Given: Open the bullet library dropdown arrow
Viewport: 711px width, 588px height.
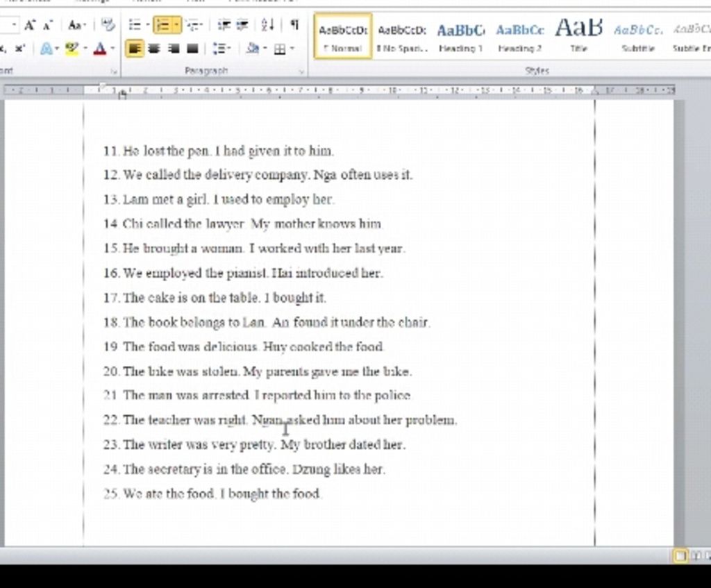Looking at the screenshot, I should tap(147, 25).
